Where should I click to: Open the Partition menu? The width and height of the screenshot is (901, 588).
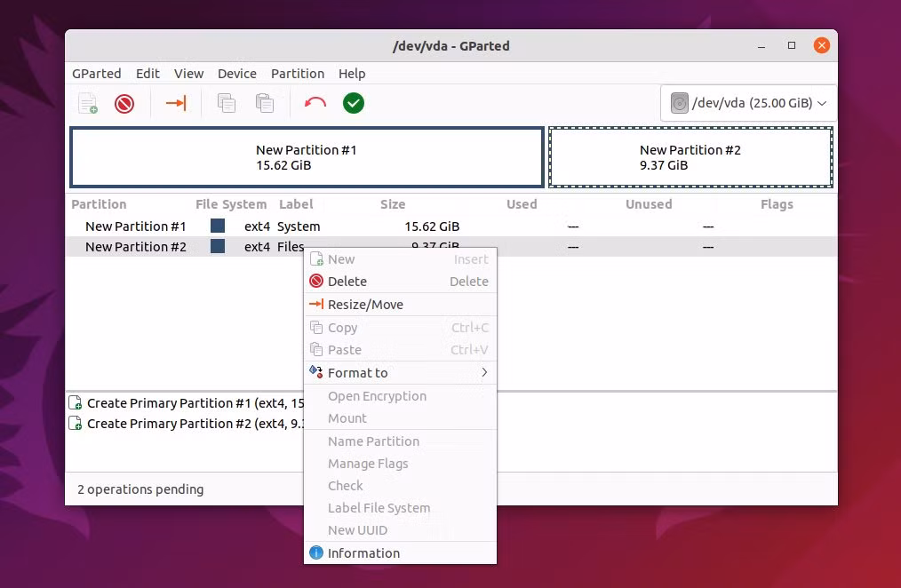298,74
